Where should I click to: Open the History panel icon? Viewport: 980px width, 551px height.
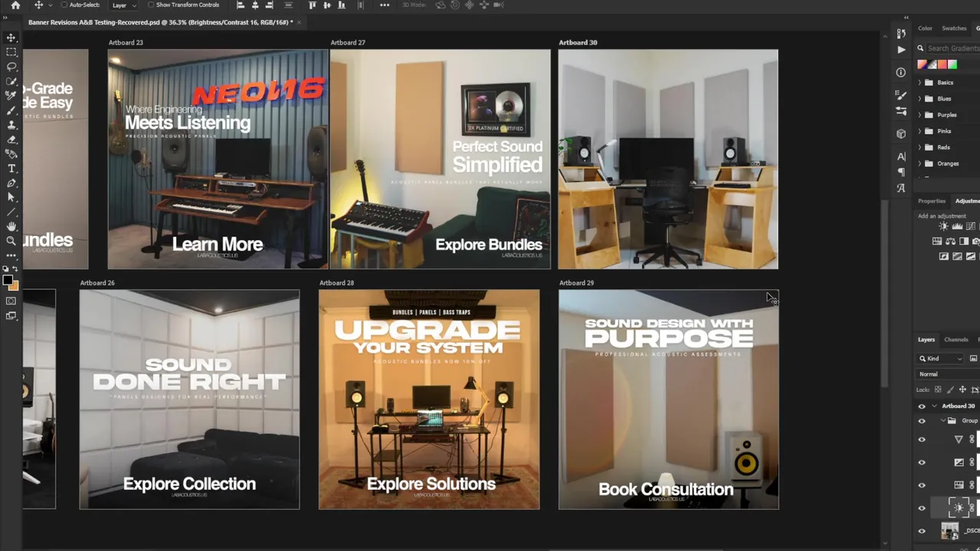[x=901, y=33]
